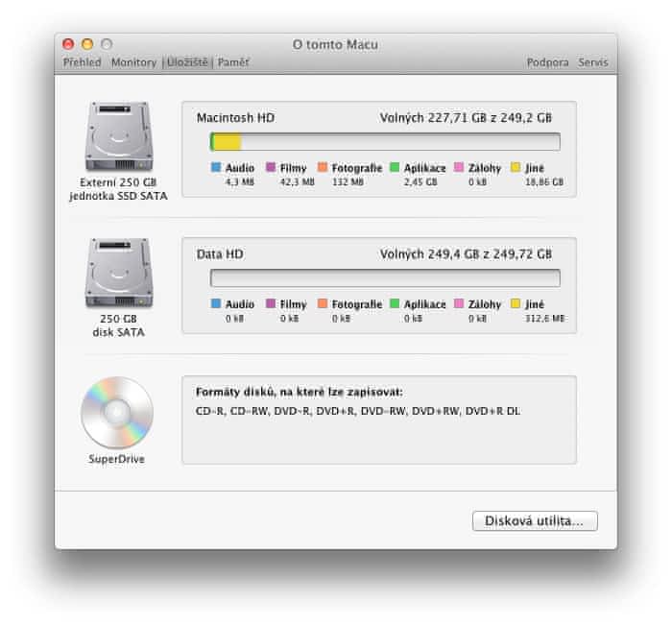Open the Paměť tab

click(x=233, y=62)
